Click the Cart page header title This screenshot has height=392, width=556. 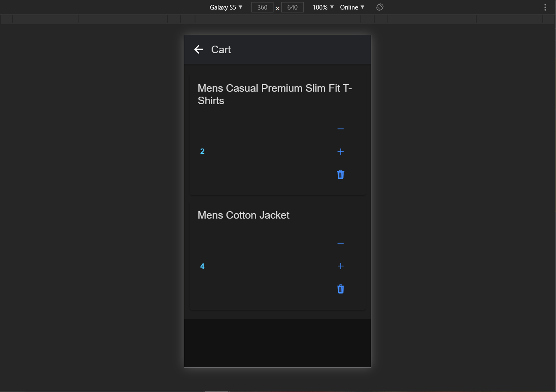221,49
